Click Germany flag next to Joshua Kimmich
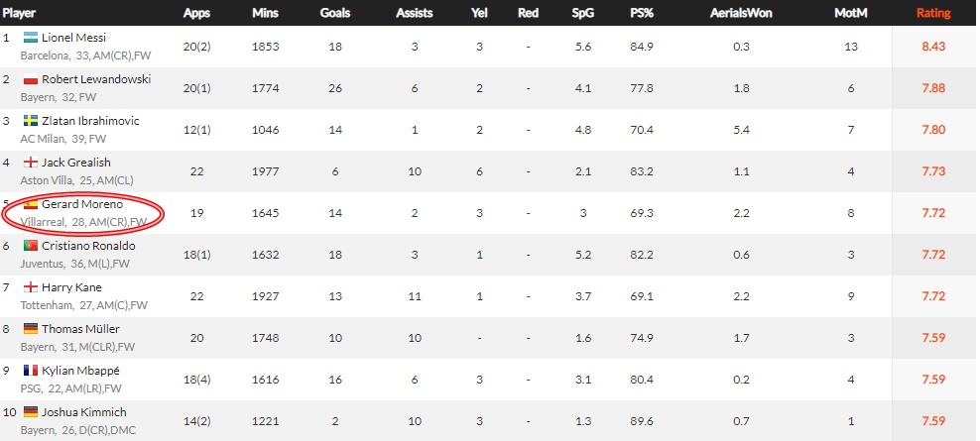 pyautogui.click(x=31, y=412)
